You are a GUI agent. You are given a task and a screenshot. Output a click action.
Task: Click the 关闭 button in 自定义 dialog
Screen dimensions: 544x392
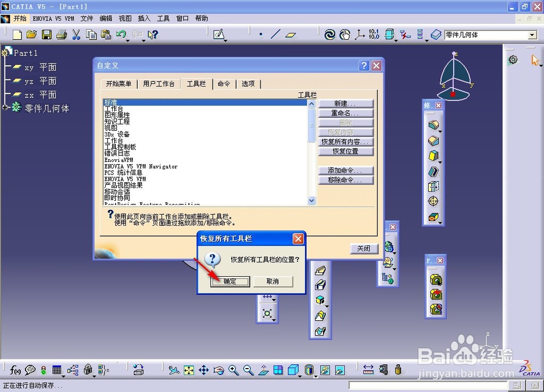point(364,248)
